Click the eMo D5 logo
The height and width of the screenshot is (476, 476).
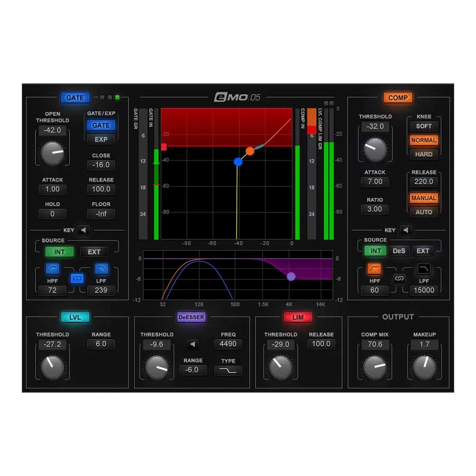click(x=238, y=98)
